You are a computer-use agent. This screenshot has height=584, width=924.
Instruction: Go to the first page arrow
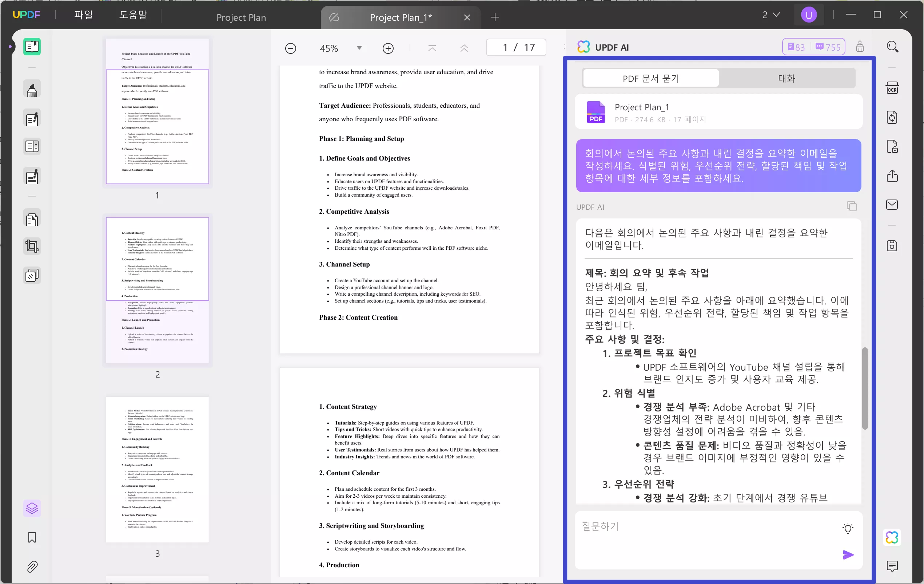pyautogui.click(x=432, y=48)
